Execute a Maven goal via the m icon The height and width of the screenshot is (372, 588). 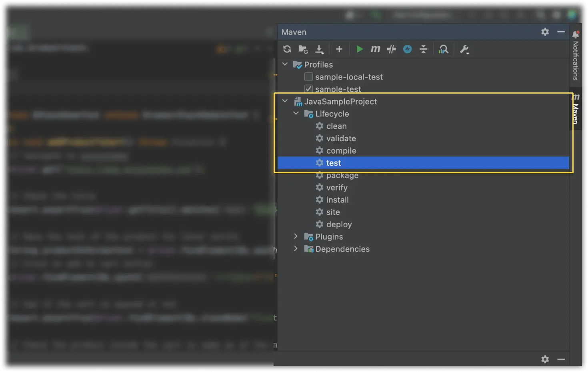(375, 49)
